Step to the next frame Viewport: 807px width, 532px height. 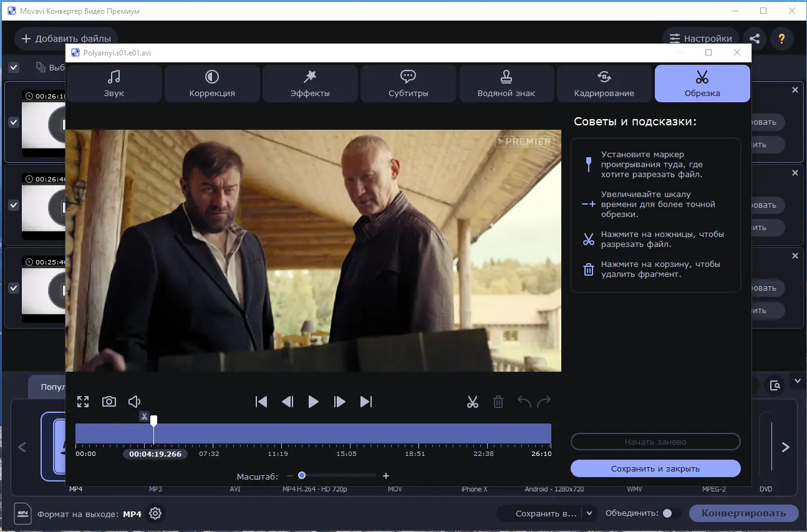click(340, 402)
